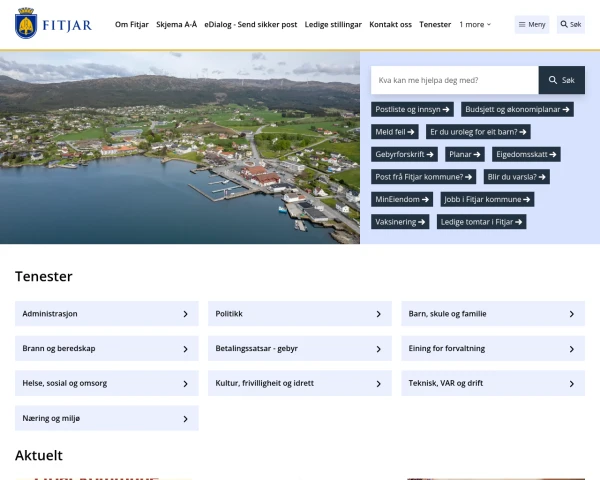600x480 pixels.
Task: Expand Teknisk, VAR og drift category
Action: click(571, 383)
